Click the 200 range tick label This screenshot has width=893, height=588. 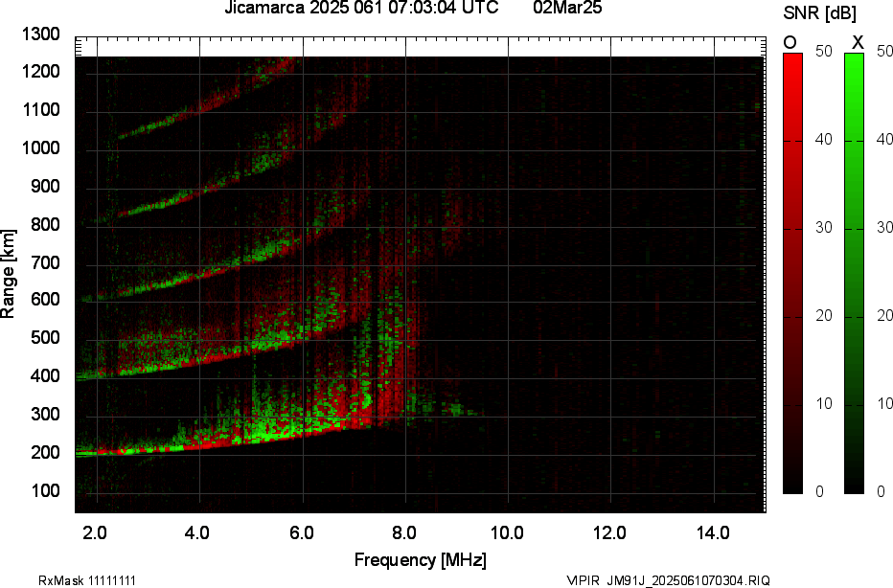pyautogui.click(x=44, y=452)
